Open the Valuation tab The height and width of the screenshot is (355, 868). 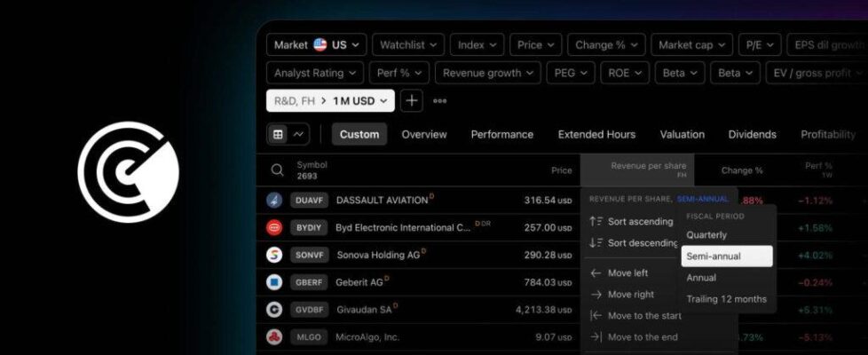[682, 134]
